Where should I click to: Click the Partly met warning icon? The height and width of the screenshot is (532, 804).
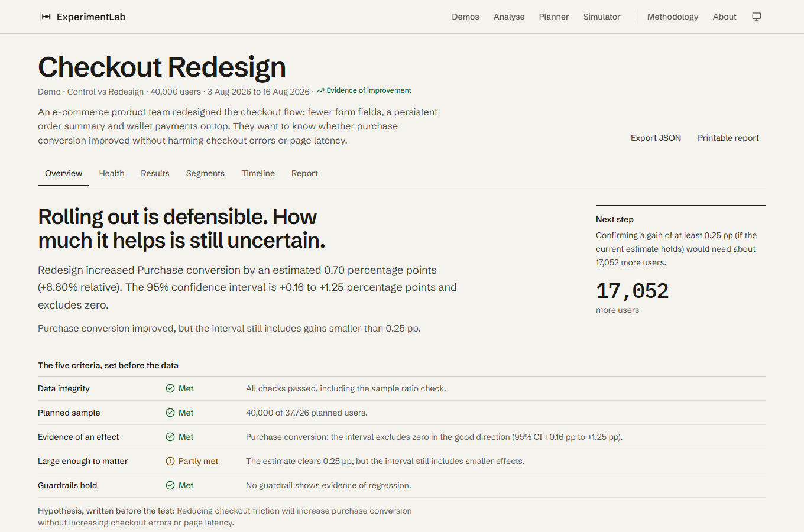pos(170,461)
